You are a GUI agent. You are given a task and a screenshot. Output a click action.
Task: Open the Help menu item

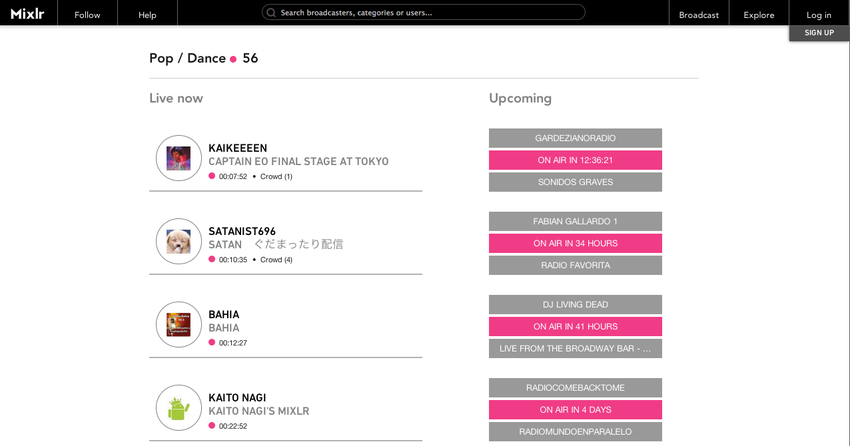tap(147, 15)
